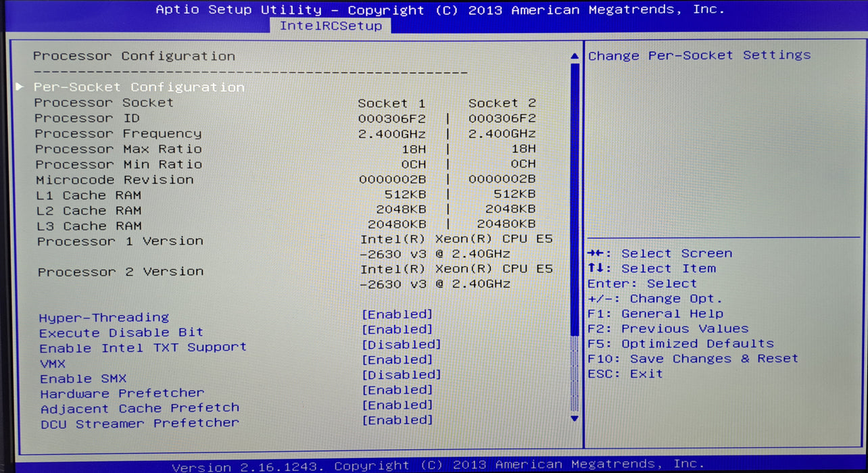Change the Hyper-Threading [Enabled] value

pos(397,314)
